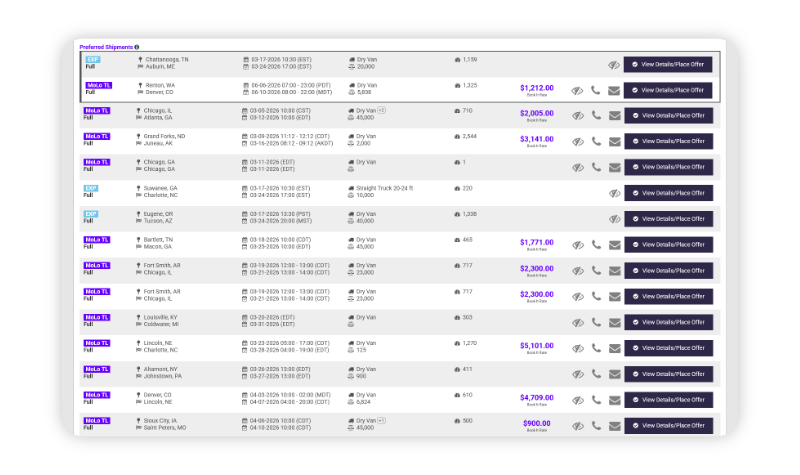This screenshot has height=475, width=800.
Task: Click the $3,141.00 book-it rate
Action: [537, 139]
